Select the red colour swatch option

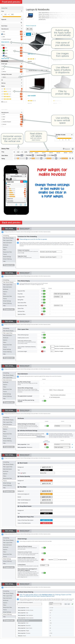pos(4,48)
